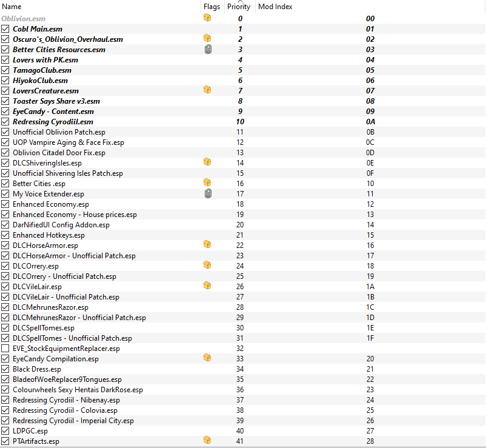Sort by the Flags column header
The height and width of the screenshot is (448, 486).
[212, 7]
